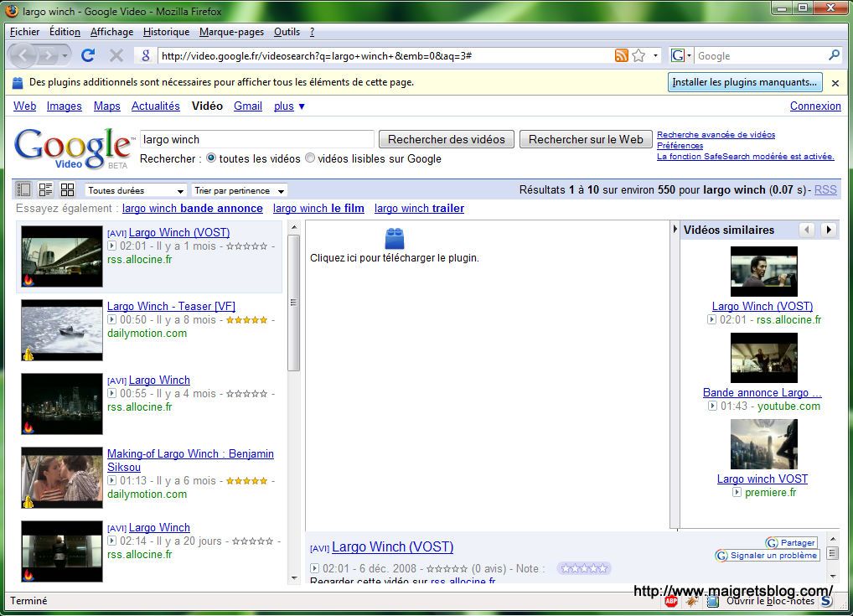This screenshot has width=853, height=616.
Task: Click the S icon in status bar
Action: (826, 601)
